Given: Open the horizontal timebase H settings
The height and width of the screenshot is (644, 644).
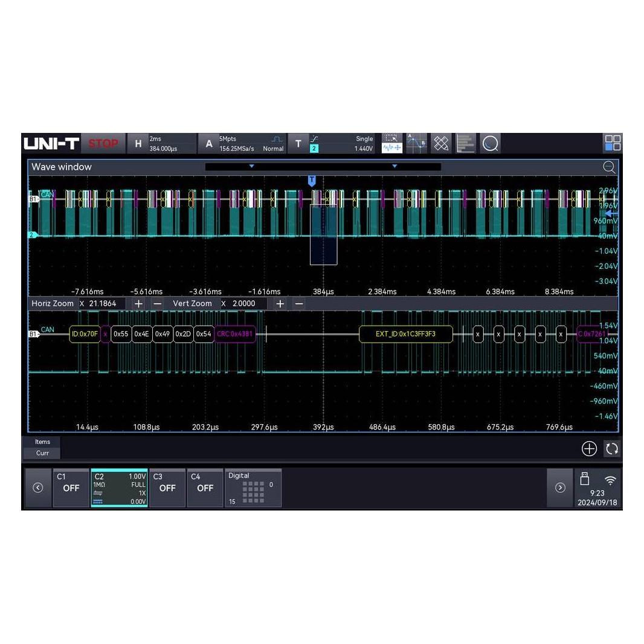Looking at the screenshot, I should click(x=162, y=143).
